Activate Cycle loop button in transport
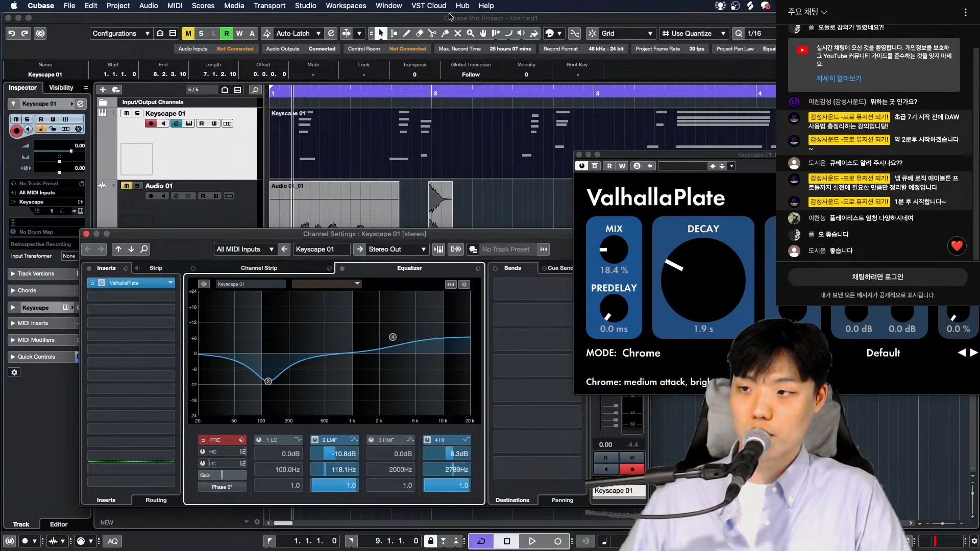 point(481,541)
